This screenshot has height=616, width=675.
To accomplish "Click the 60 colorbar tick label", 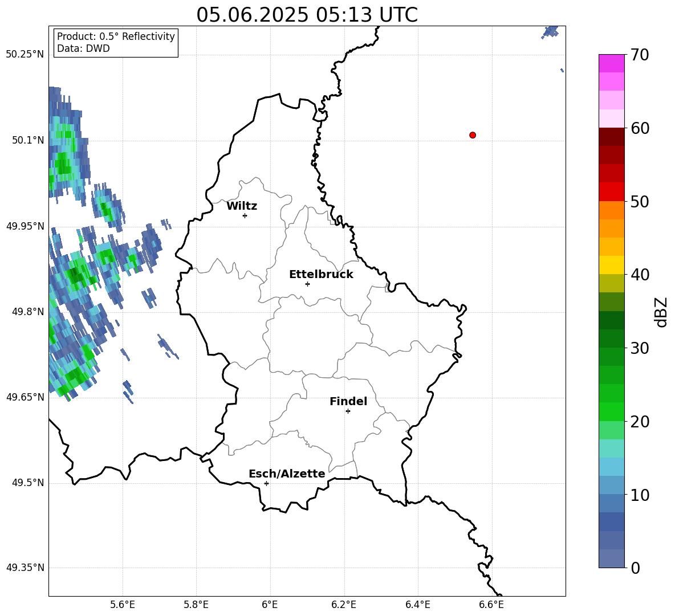I will tap(640, 128).
